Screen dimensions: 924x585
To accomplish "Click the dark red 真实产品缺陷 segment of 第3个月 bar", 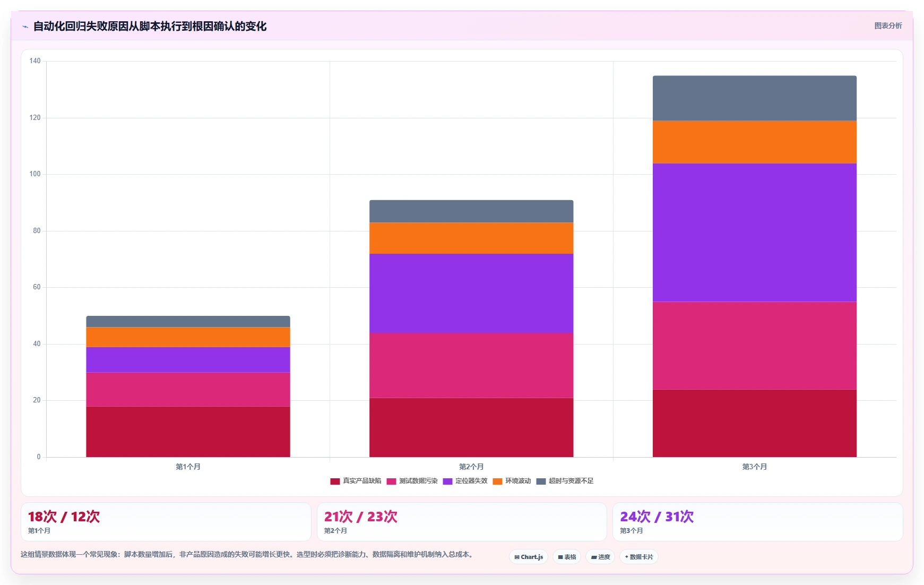I will (755, 423).
